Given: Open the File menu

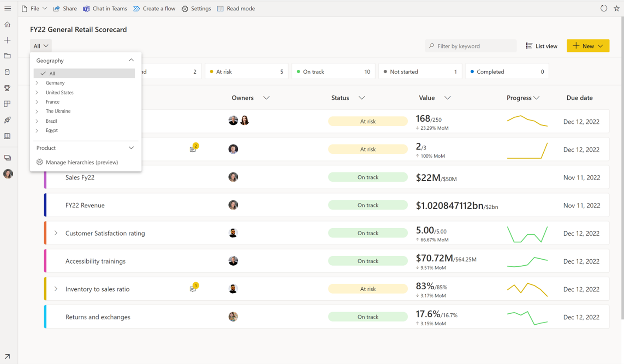Looking at the screenshot, I should tap(34, 8).
